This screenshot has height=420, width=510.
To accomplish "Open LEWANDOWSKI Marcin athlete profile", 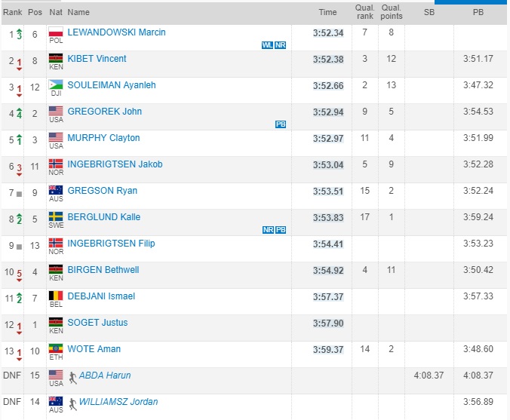I will click(116, 32).
